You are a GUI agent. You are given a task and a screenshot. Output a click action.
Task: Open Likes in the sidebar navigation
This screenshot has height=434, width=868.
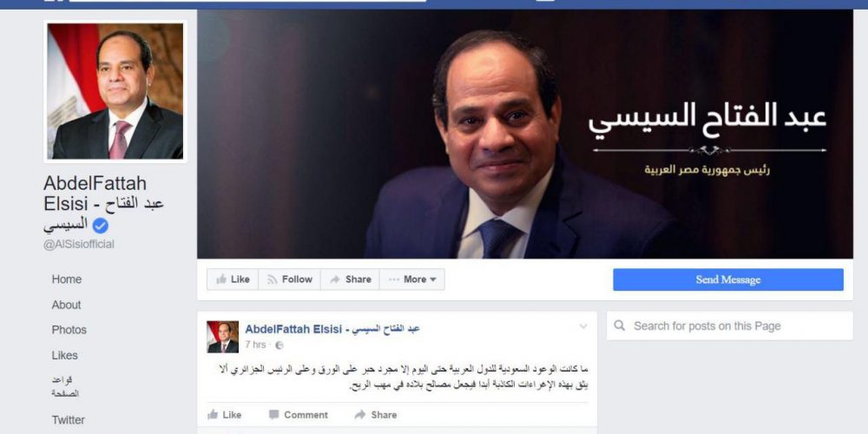point(65,355)
